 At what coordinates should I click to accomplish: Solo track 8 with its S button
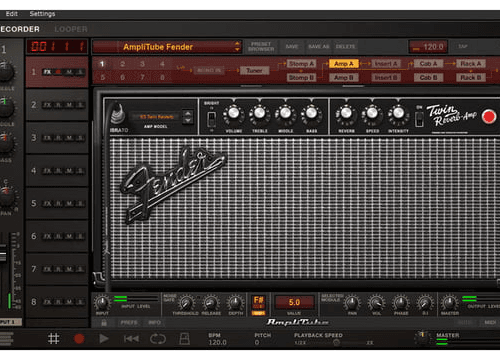click(x=80, y=302)
